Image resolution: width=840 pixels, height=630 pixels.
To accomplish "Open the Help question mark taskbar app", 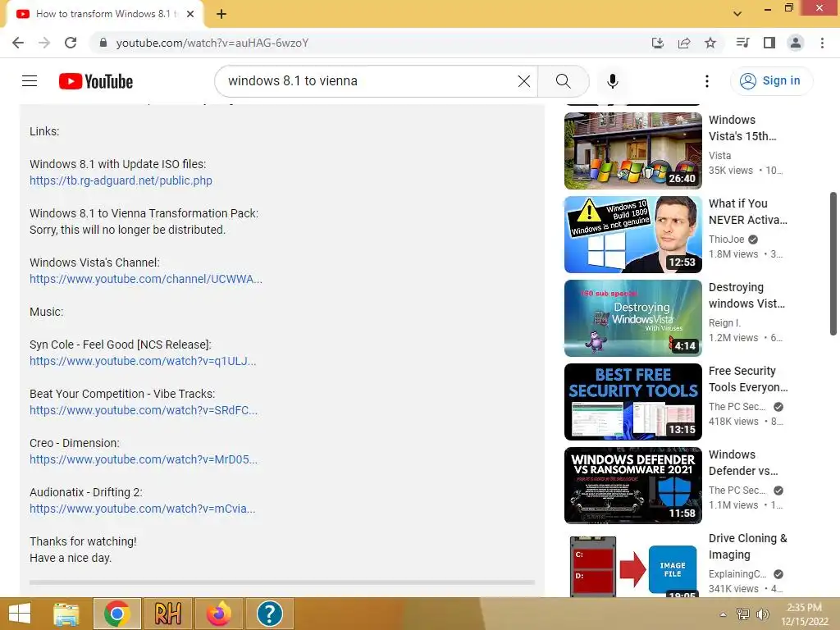I will point(269,614).
